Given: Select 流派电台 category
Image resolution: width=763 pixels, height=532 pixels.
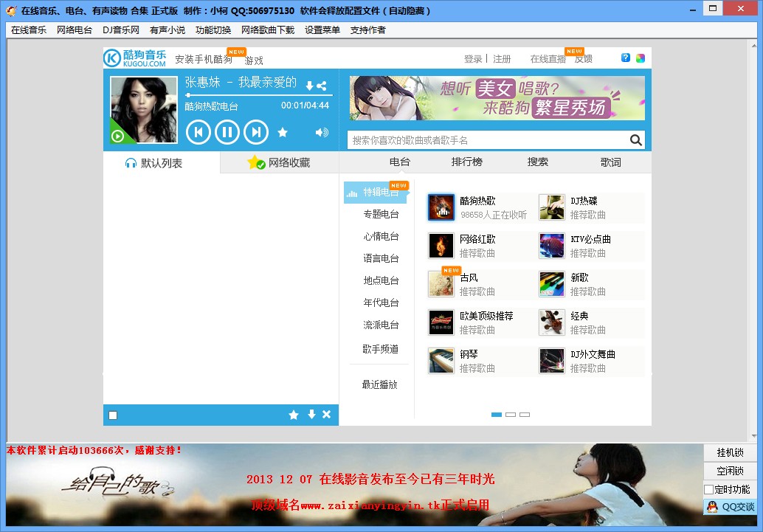Looking at the screenshot, I should coord(381,325).
